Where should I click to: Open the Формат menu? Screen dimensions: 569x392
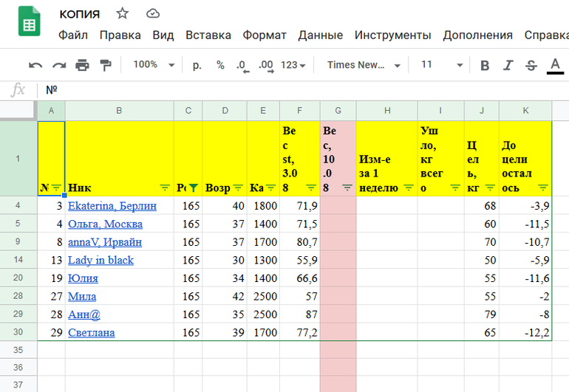tap(265, 35)
